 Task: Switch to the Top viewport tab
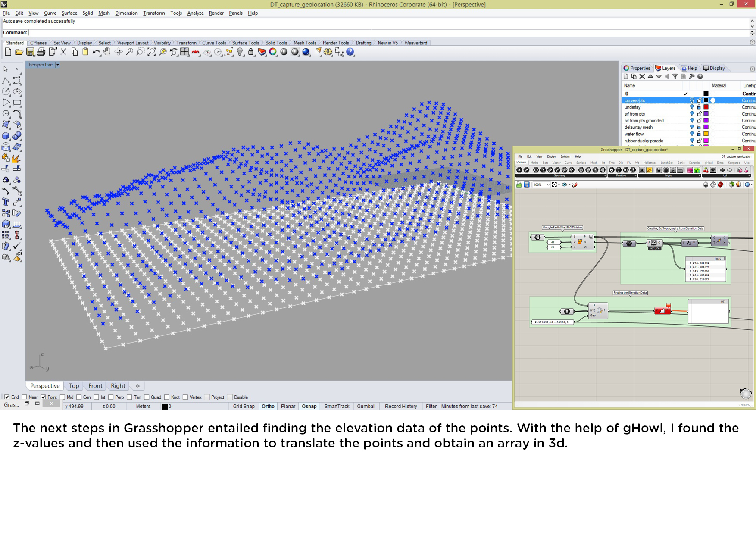(x=74, y=386)
